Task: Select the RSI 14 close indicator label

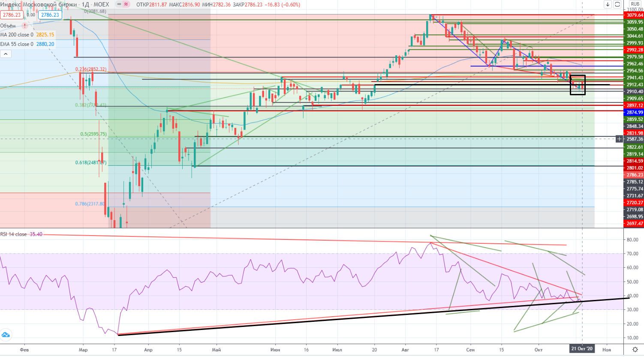Action: pyautogui.click(x=13, y=234)
